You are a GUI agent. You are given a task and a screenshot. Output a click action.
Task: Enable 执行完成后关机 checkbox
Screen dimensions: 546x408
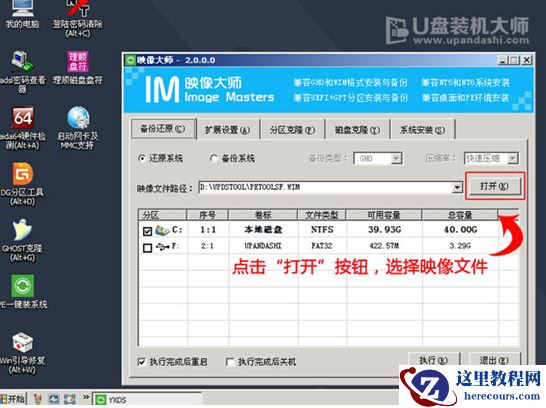pyautogui.click(x=229, y=362)
